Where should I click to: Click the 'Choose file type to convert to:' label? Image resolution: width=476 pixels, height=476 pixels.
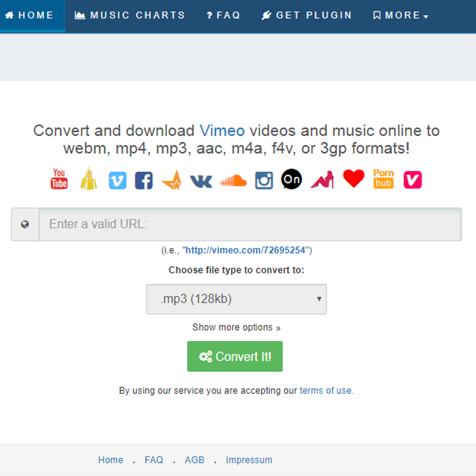(236, 270)
